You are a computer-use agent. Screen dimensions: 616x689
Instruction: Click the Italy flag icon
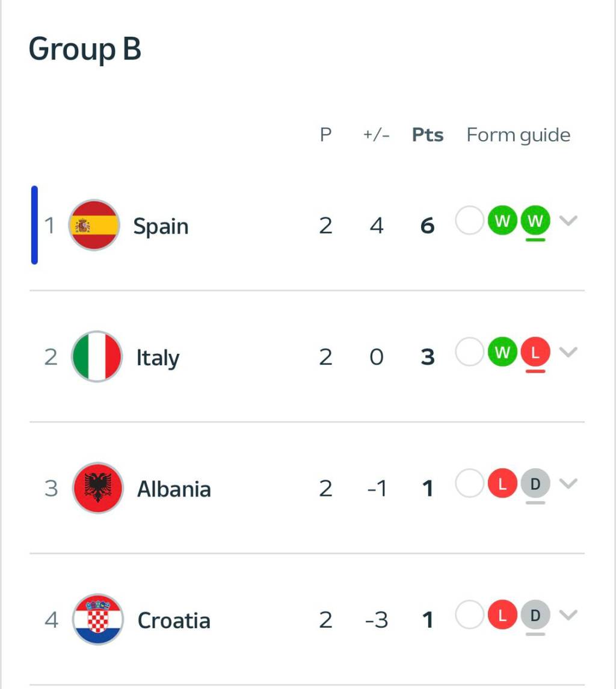tap(96, 357)
